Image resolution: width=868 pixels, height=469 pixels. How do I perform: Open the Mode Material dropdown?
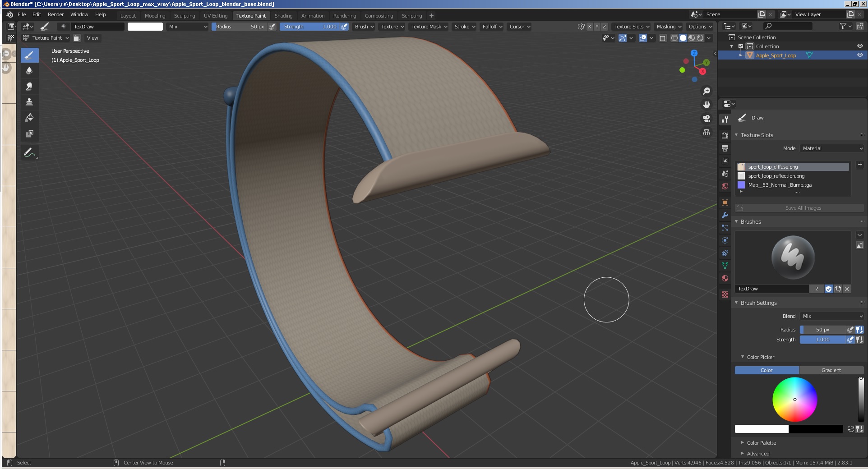coord(832,148)
